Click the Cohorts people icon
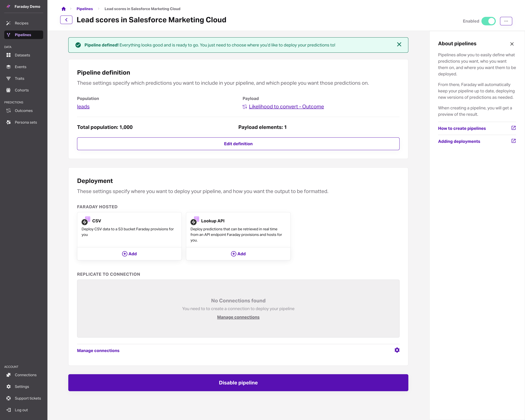 click(x=9, y=90)
